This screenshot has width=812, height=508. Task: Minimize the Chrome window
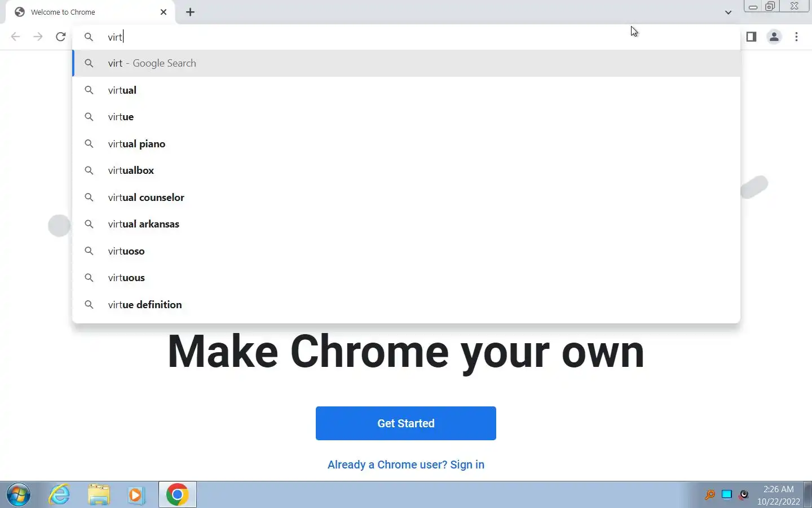click(x=753, y=6)
